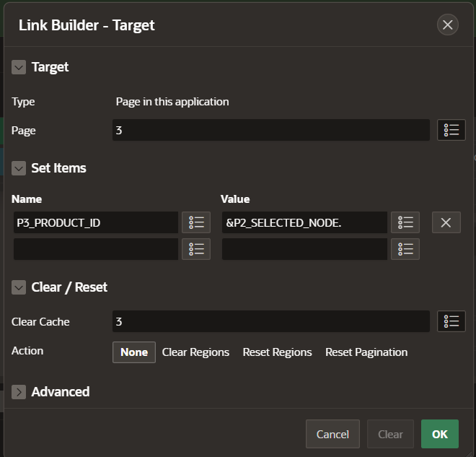
Task: Choose the Reset Regions action
Action: (277, 352)
